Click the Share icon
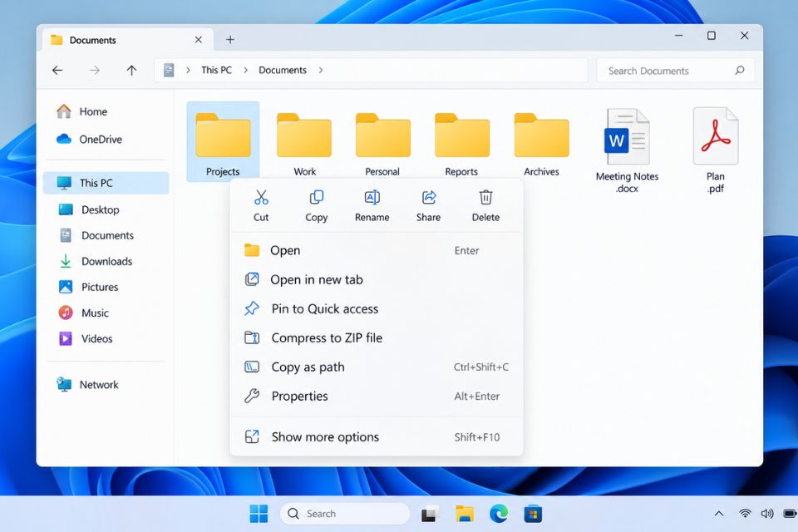Viewport: 798px width, 532px height. [429, 197]
